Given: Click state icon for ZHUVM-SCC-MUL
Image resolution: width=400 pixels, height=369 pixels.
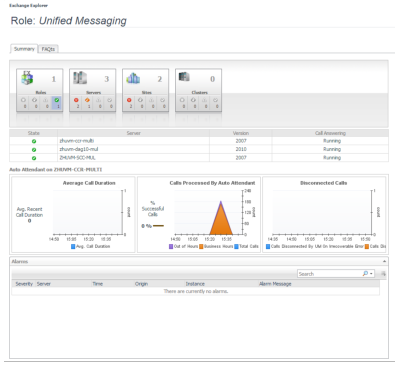Looking at the screenshot, I should 34,158.
